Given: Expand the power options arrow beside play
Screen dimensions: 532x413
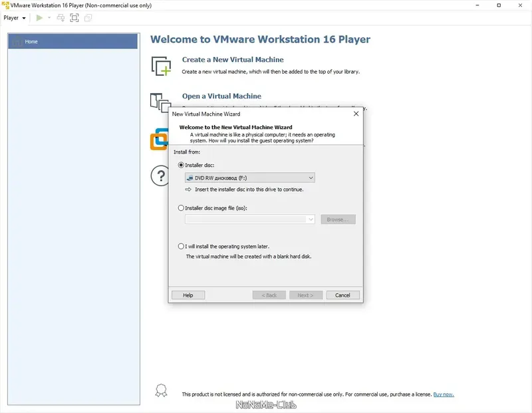Looking at the screenshot, I should (x=49, y=18).
